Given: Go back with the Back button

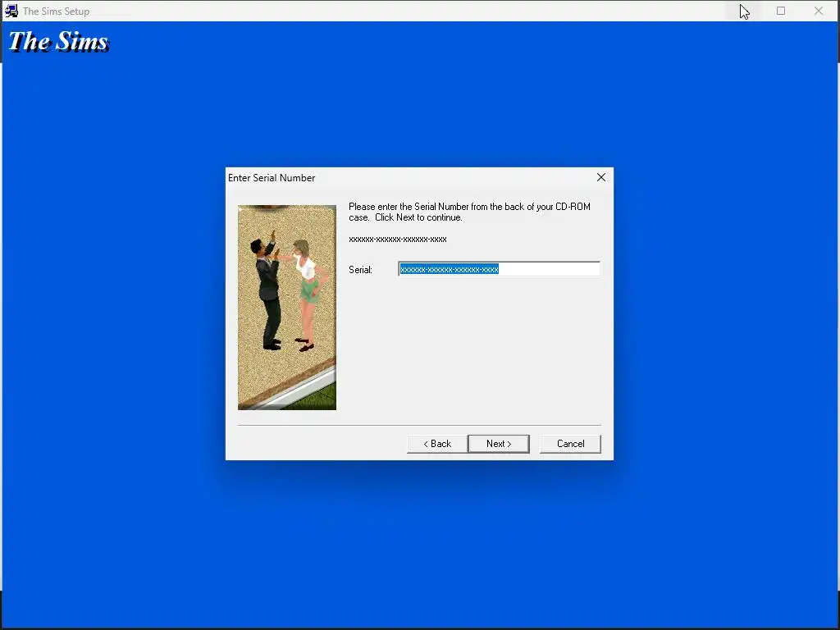Looking at the screenshot, I should 437,444.
